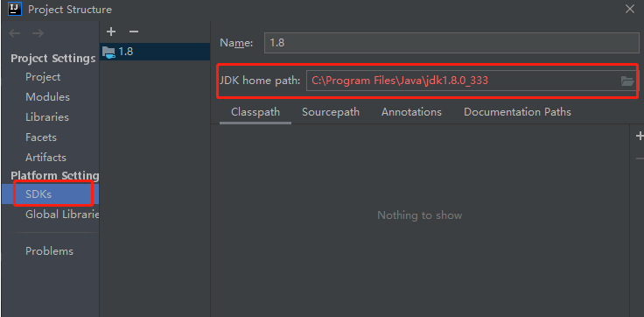The width and height of the screenshot is (644, 317).
Task: Open Artifacts settings page
Action: (45, 158)
